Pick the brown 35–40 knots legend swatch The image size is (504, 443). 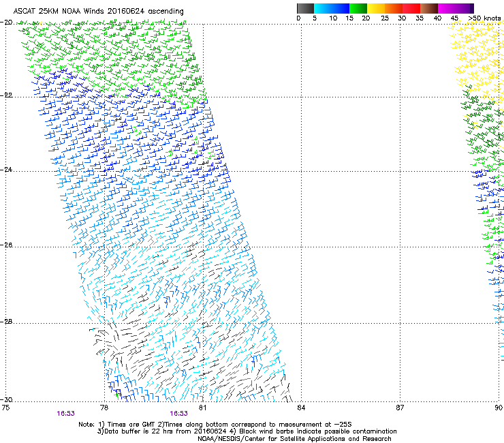[x=429, y=8]
